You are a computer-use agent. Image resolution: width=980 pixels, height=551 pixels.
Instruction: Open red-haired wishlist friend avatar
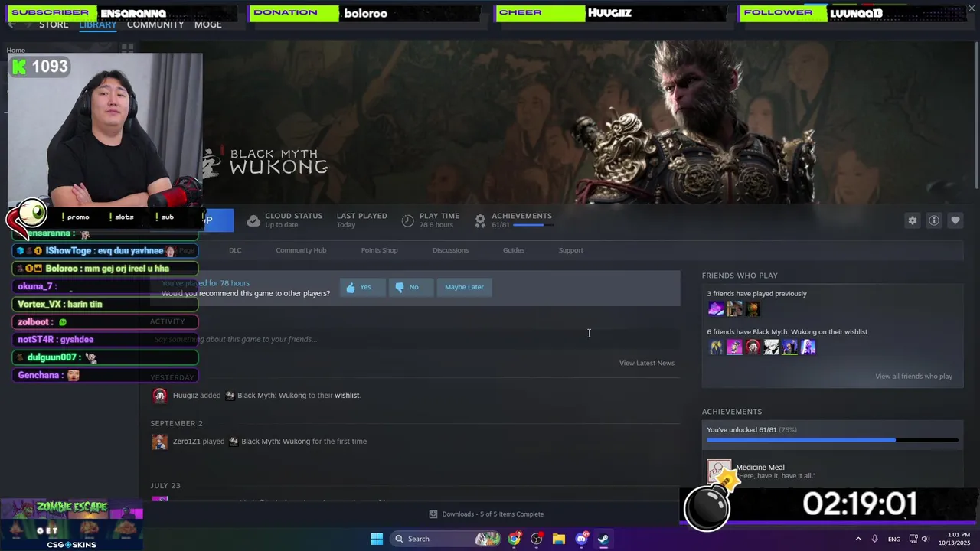coord(753,347)
